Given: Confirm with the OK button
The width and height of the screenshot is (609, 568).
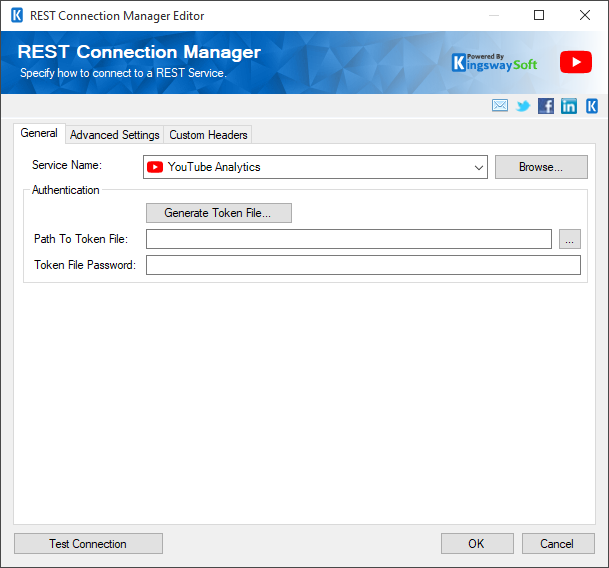Looking at the screenshot, I should [477, 544].
